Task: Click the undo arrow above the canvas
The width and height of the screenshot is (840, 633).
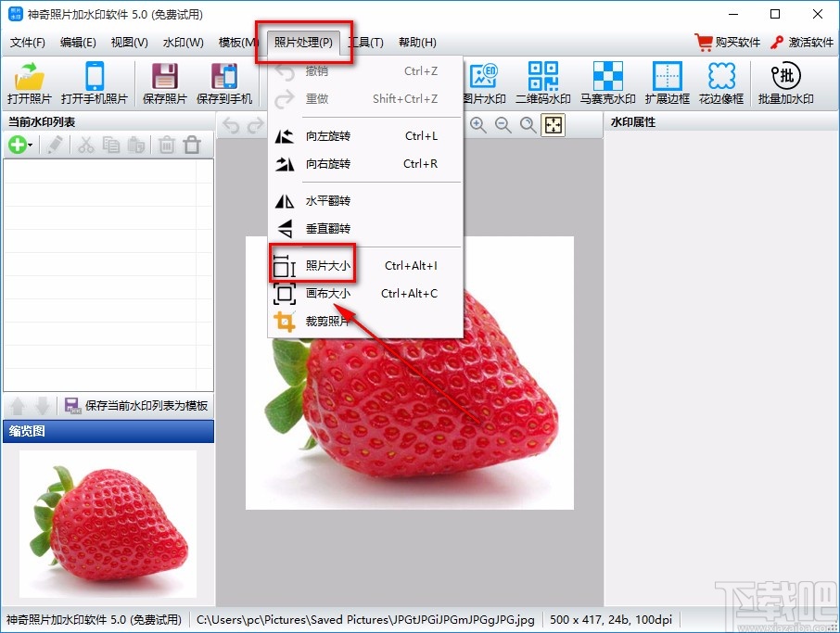Action: [x=231, y=125]
